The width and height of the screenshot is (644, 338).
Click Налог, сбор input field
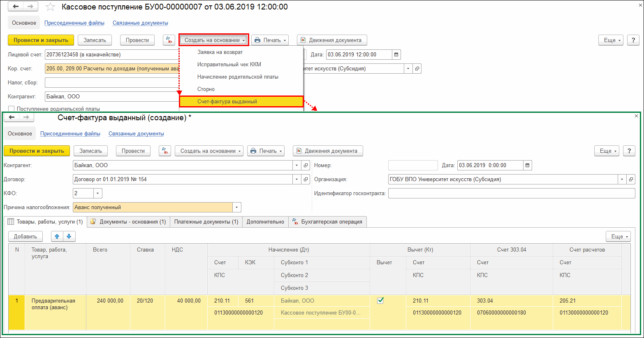[x=112, y=83]
